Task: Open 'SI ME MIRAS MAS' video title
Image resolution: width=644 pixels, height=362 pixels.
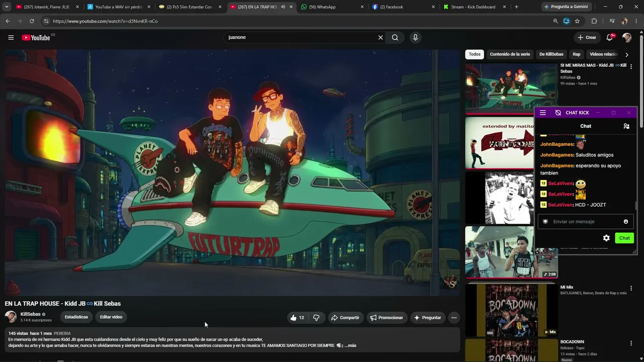Action: [593, 68]
